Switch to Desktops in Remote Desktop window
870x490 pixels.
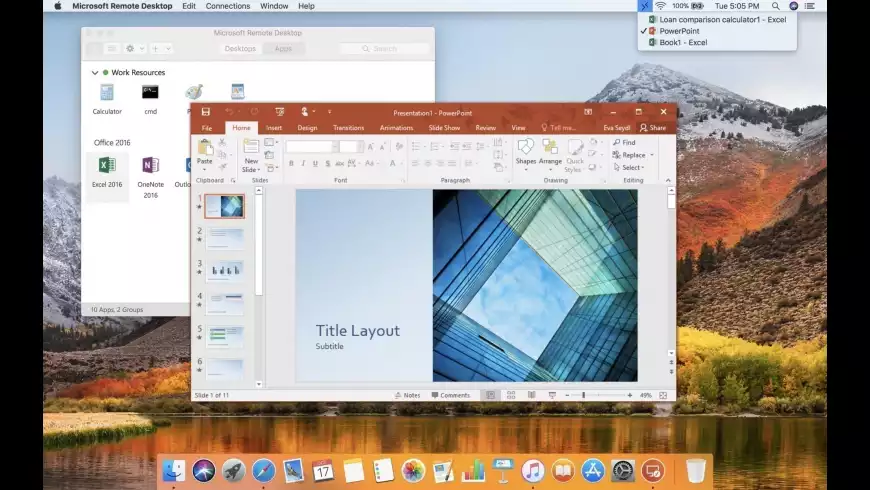(x=240, y=49)
